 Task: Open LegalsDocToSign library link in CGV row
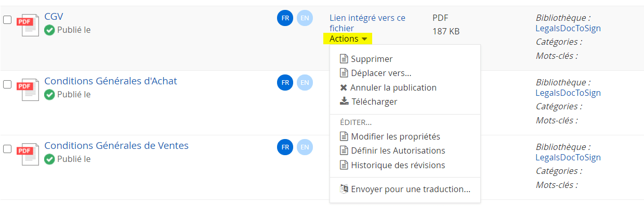coord(568,28)
